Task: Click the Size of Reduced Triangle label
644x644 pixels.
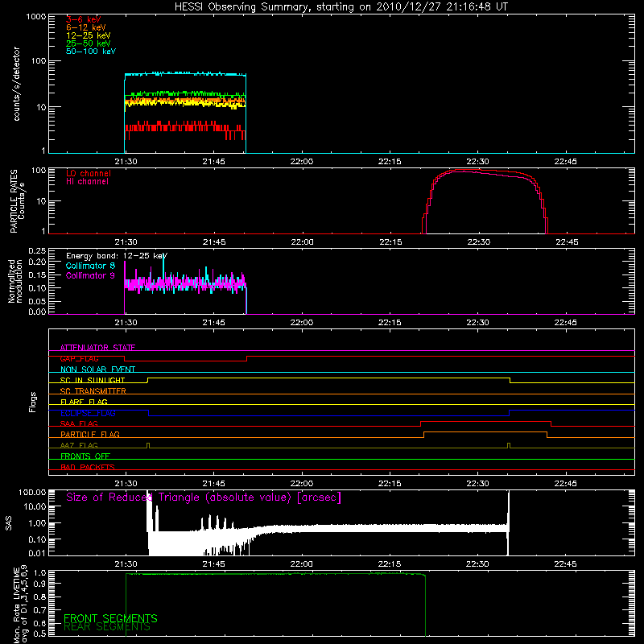Action: click(x=204, y=497)
